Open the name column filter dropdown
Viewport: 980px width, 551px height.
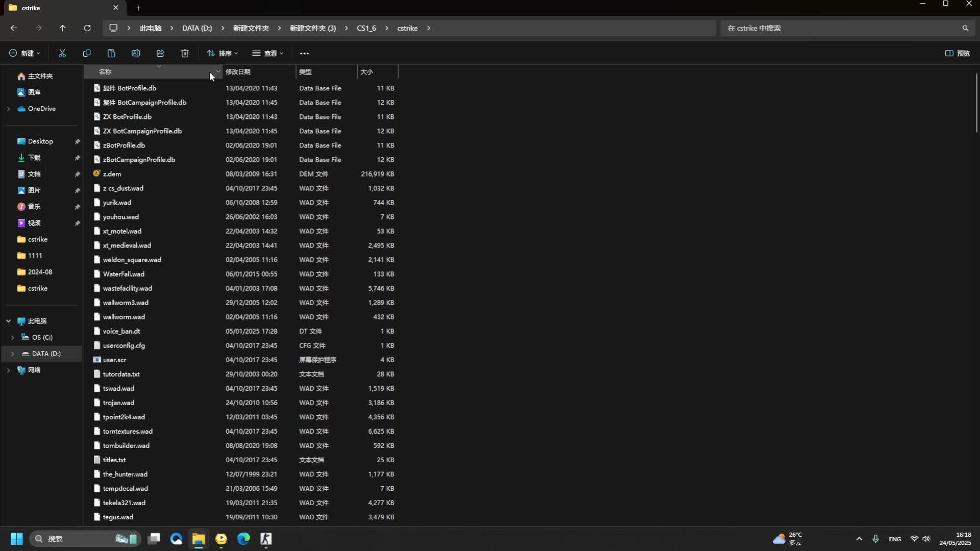point(218,72)
